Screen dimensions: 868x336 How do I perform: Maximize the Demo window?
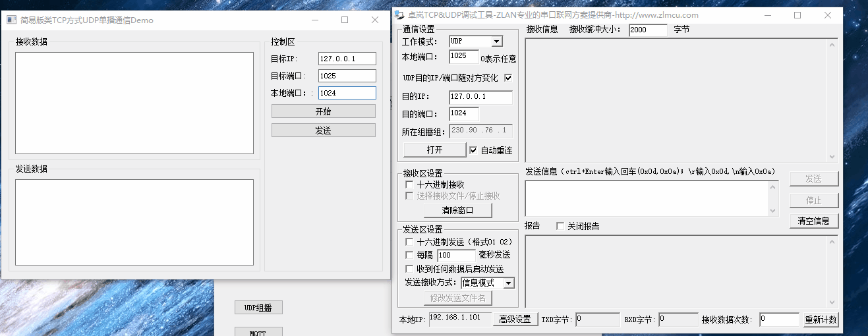tap(345, 20)
